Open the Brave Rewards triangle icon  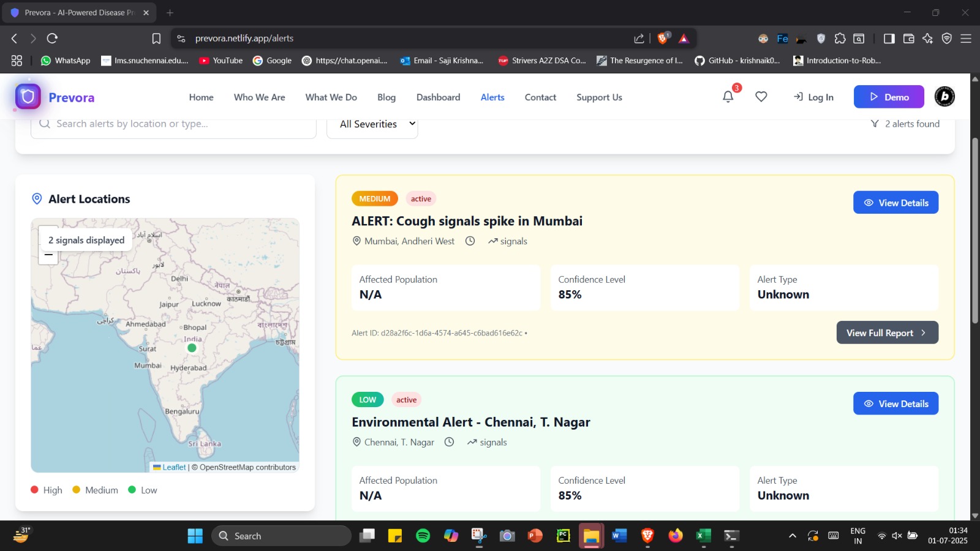684,39
